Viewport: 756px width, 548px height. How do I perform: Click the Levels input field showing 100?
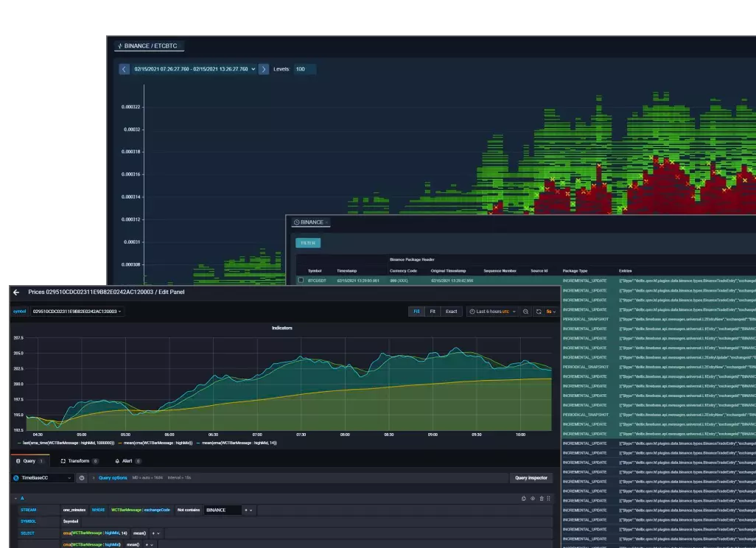(305, 69)
